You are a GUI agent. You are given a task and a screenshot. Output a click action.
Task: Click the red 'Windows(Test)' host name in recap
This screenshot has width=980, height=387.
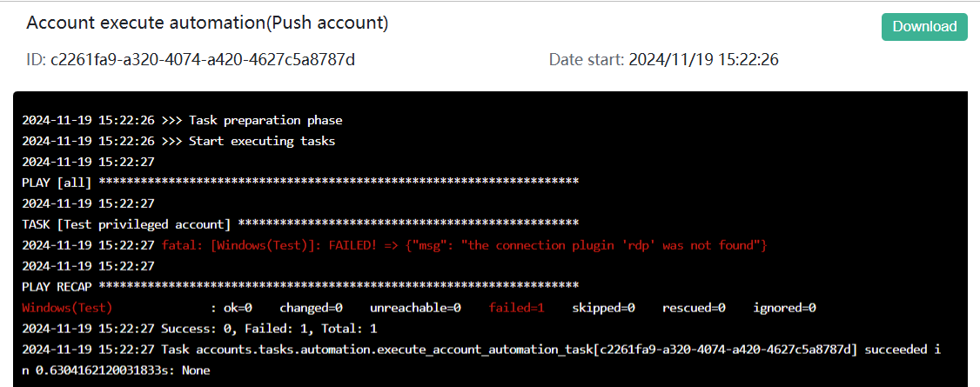67,308
